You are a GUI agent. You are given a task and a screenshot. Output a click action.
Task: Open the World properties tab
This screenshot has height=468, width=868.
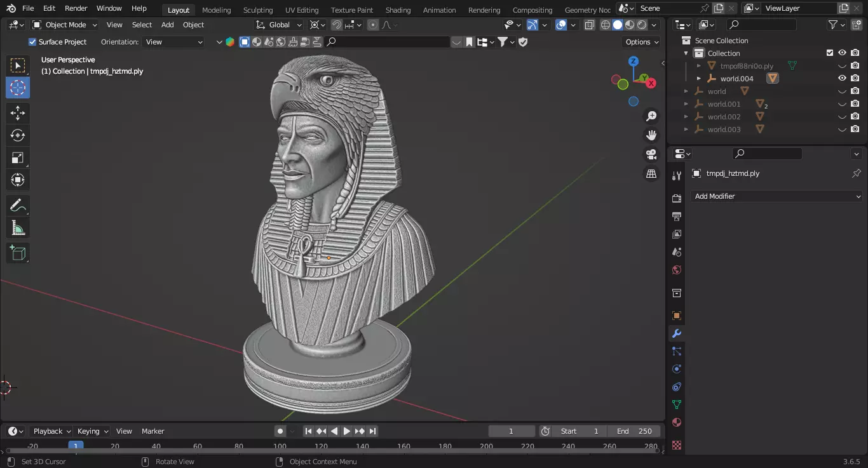(x=677, y=270)
